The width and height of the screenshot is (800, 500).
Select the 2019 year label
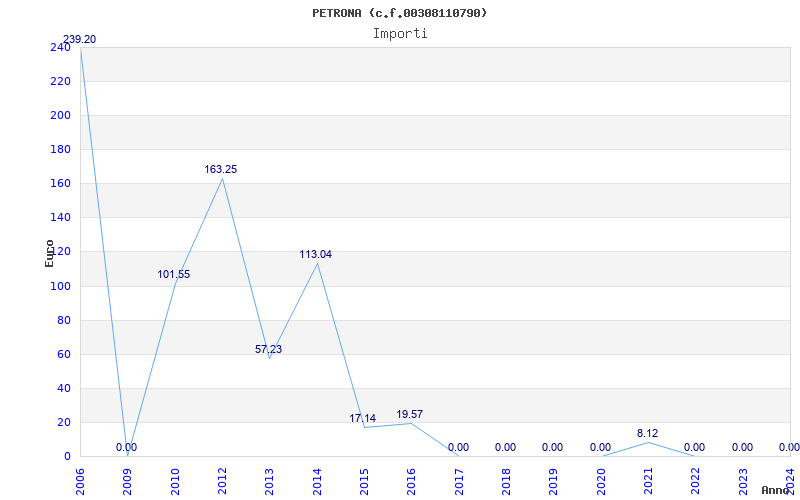pos(554,482)
